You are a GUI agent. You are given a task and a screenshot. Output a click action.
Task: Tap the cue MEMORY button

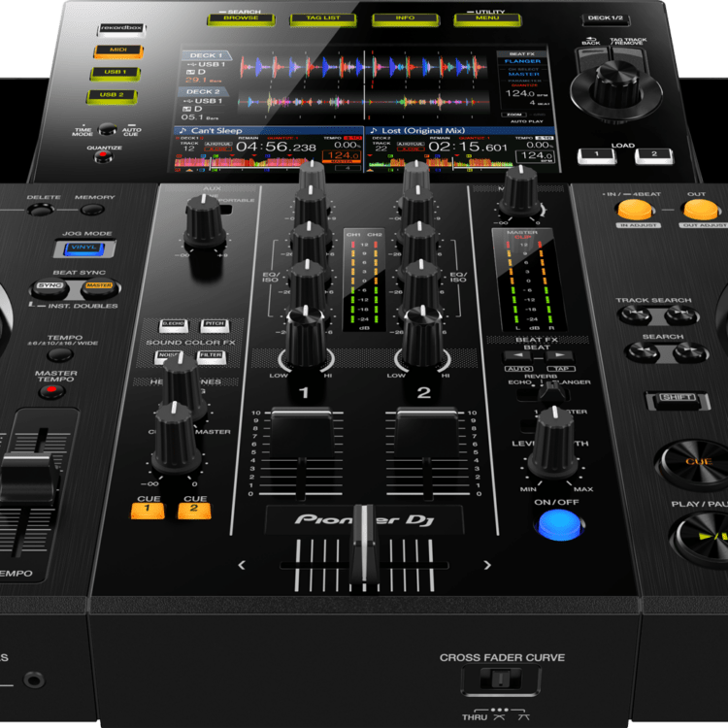[x=92, y=211]
